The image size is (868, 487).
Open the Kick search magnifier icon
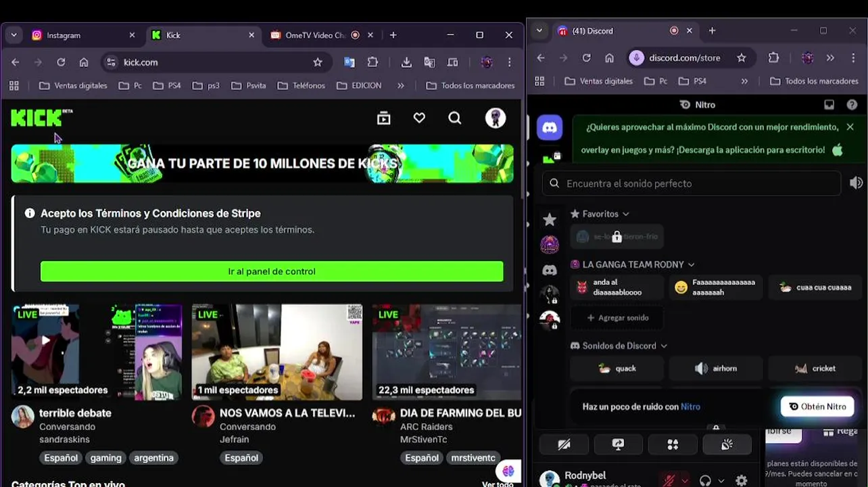coord(455,118)
